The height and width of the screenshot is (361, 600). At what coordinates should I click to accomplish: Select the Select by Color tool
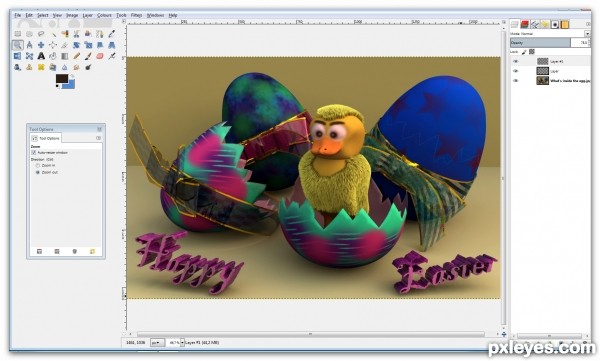(x=65, y=34)
